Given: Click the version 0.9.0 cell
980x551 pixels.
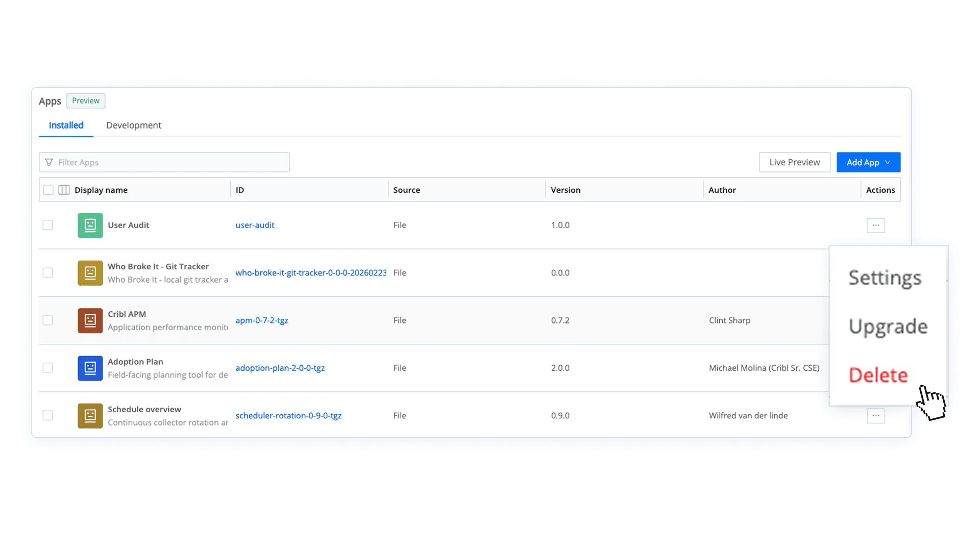Looking at the screenshot, I should click(x=560, y=415).
